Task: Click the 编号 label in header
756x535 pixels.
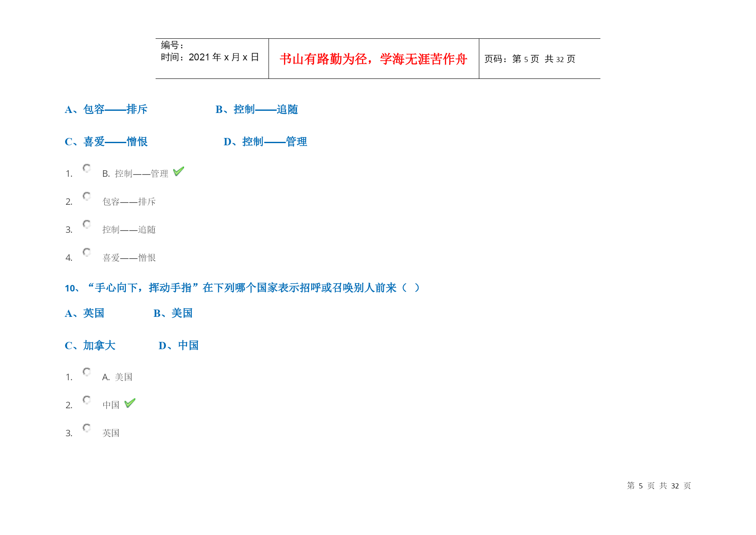Action: click(172, 45)
